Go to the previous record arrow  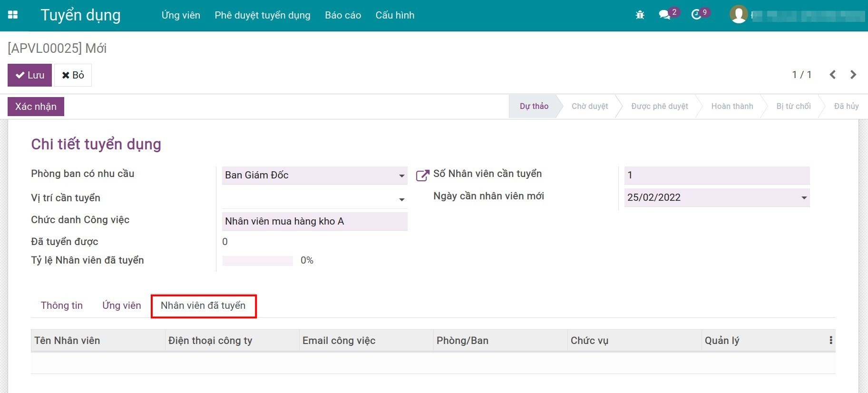(832, 75)
